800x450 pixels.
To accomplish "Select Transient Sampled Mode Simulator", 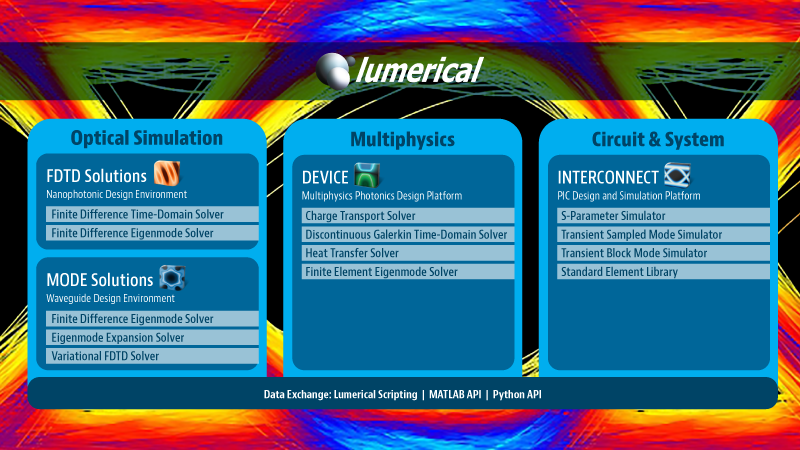I will click(663, 235).
